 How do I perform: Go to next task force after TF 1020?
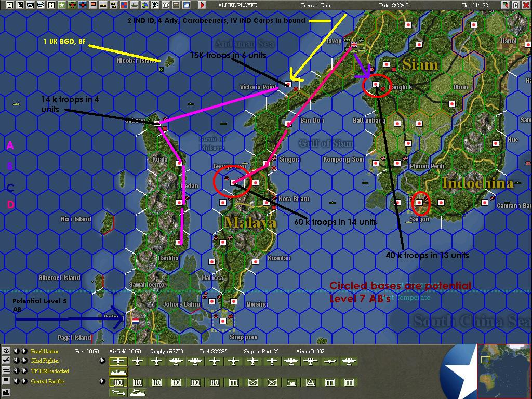click(24, 371)
